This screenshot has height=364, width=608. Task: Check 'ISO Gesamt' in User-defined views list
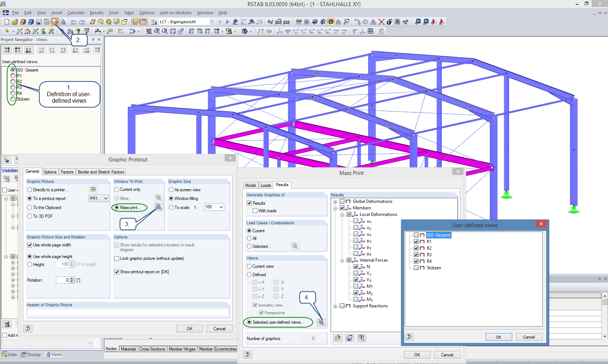[416, 235]
